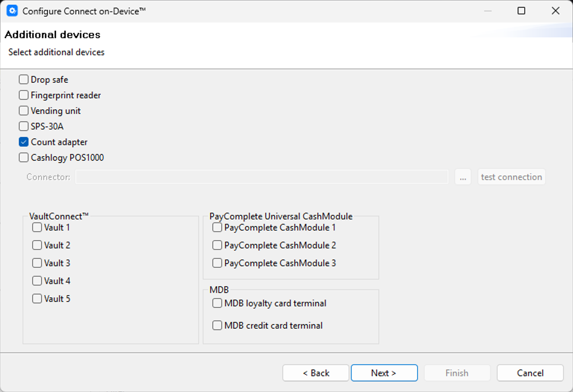Click the 'Connector:' label
The height and width of the screenshot is (392, 573).
48,177
